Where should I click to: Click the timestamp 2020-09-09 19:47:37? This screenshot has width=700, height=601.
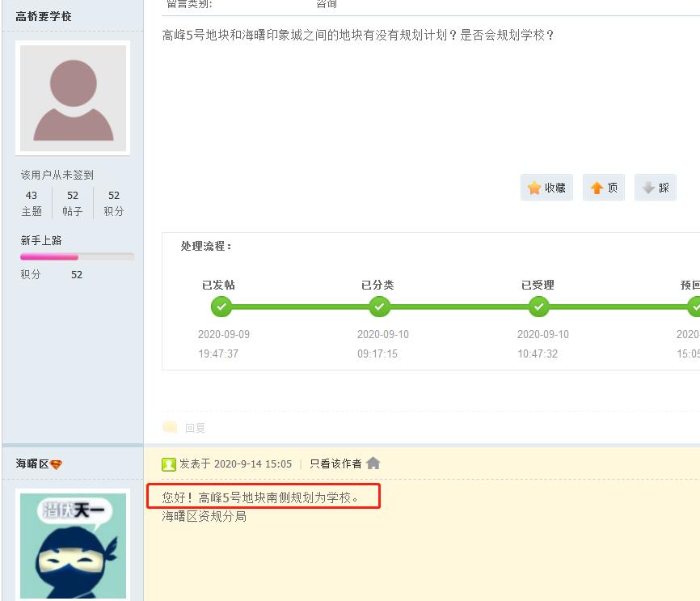(224, 344)
